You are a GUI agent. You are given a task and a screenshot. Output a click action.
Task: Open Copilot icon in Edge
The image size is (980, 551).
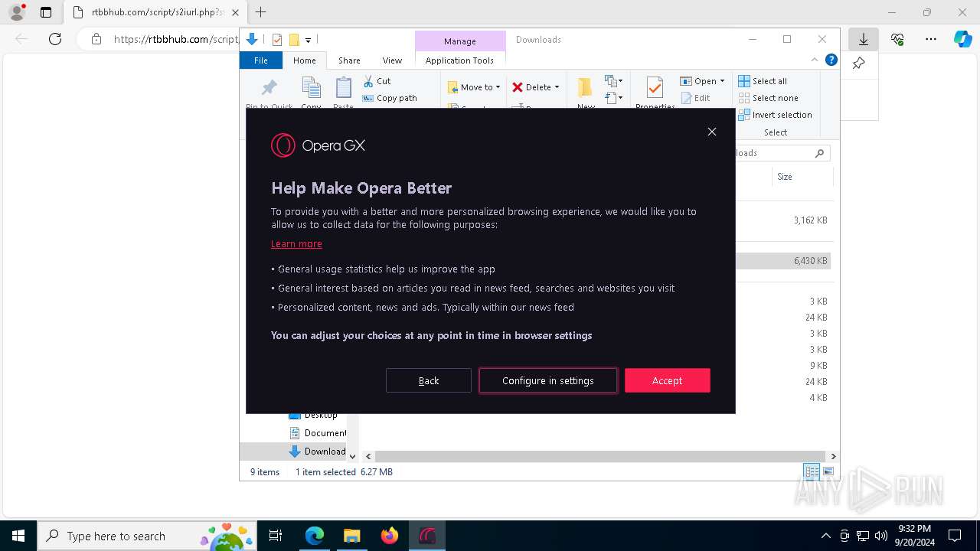click(962, 39)
